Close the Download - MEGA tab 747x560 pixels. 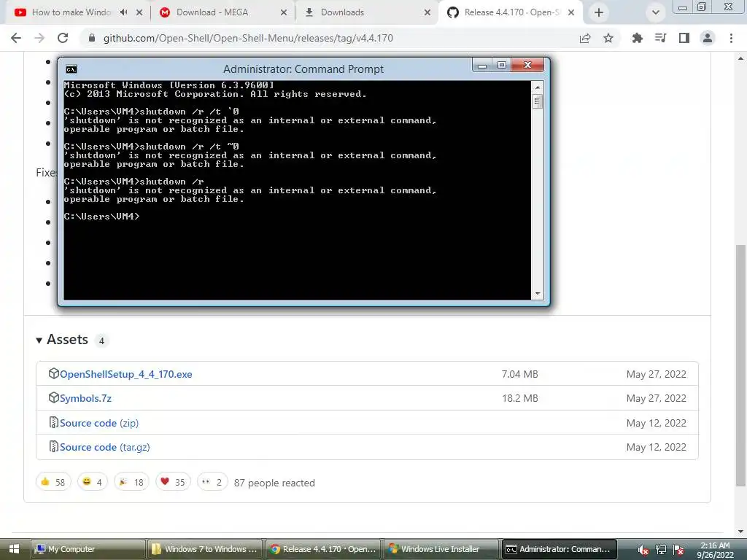point(284,12)
